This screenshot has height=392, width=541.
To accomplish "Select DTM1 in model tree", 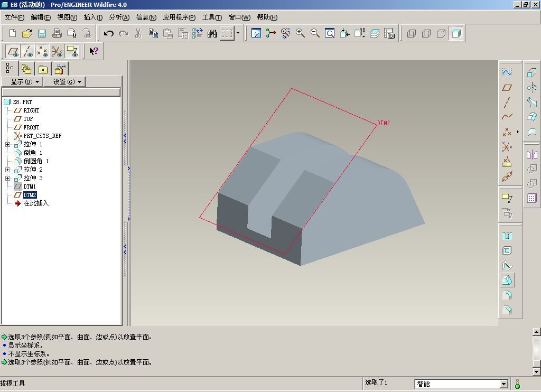I will pos(30,186).
